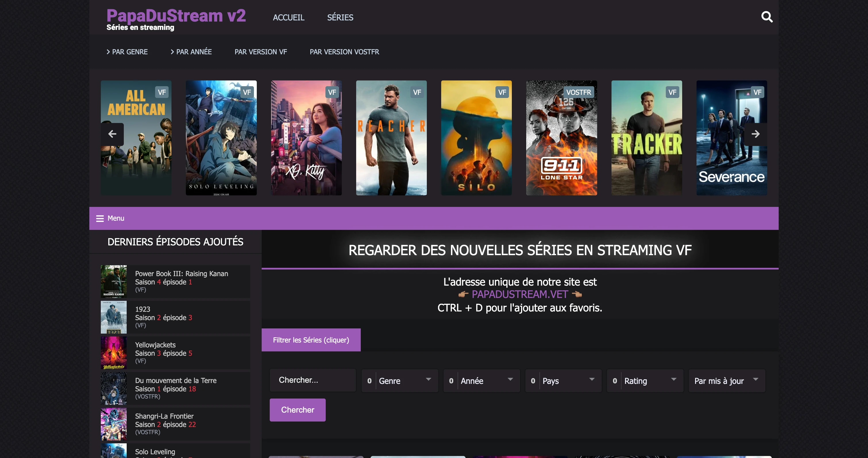Click the VF badge on Solo Leveling poster
Screen dimensions: 868x458
[x=247, y=92]
